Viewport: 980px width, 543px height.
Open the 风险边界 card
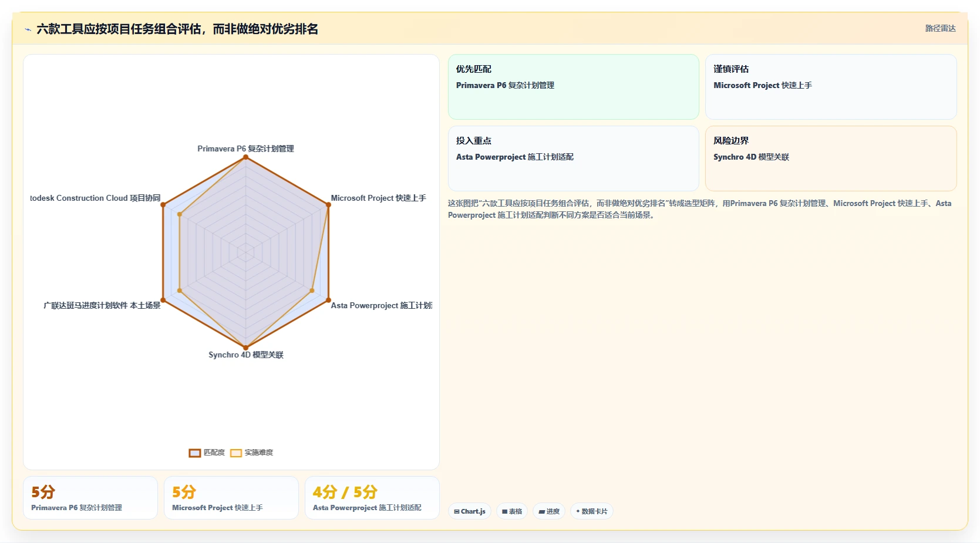831,158
